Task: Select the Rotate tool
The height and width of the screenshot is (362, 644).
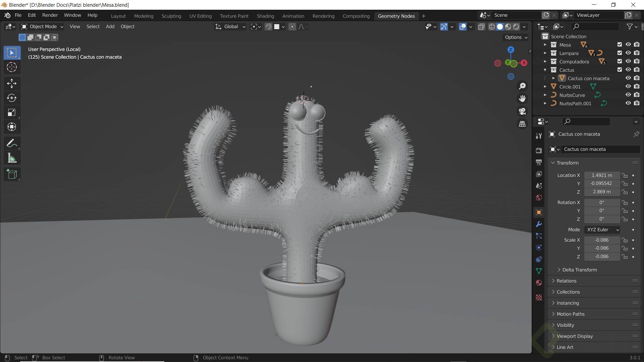Action: pos(12,98)
